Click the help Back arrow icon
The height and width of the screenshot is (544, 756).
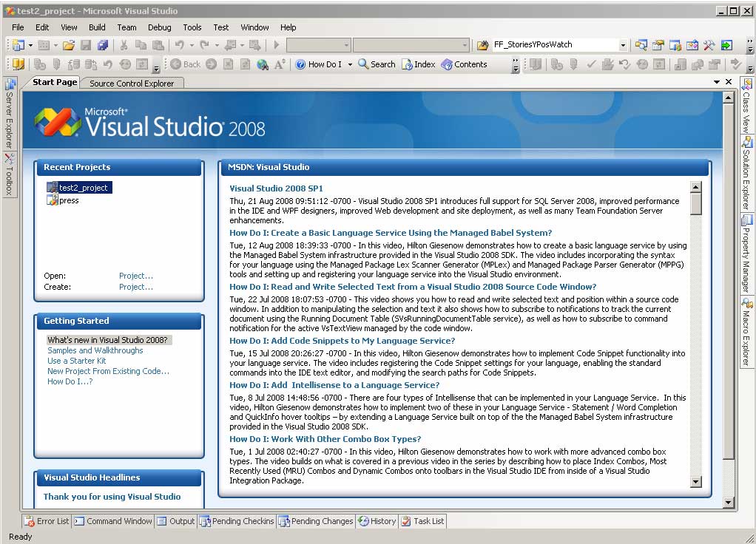(185, 64)
